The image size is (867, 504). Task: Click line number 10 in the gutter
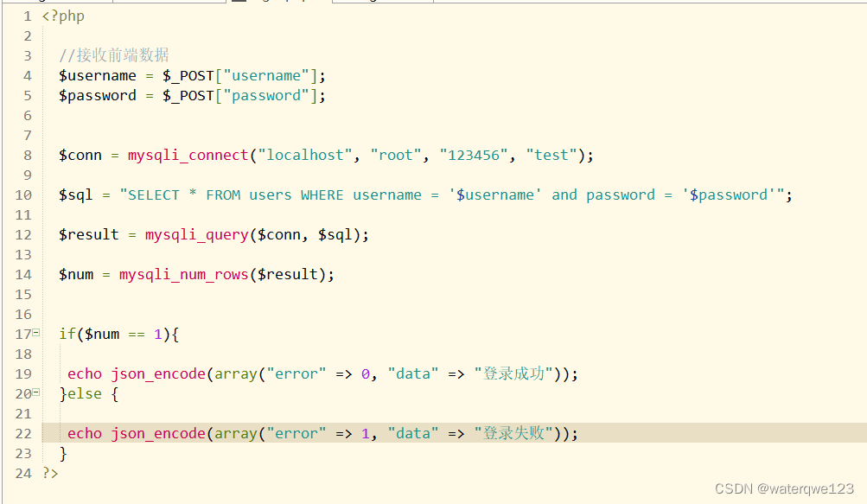[x=23, y=195]
